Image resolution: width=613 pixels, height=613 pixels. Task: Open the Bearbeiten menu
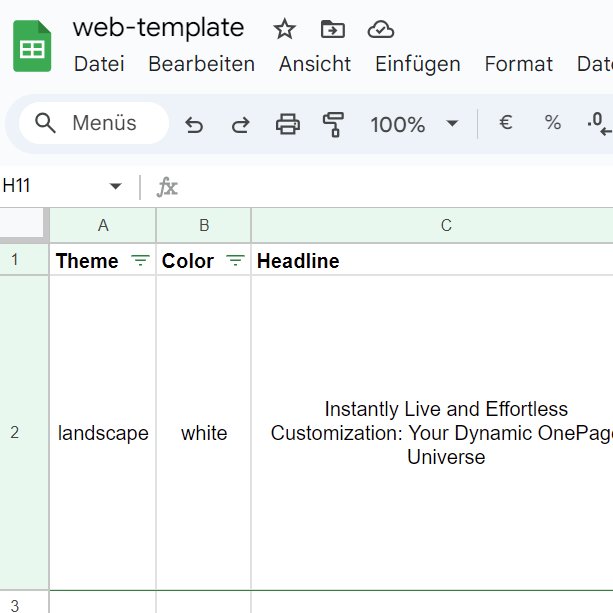pyautogui.click(x=202, y=64)
